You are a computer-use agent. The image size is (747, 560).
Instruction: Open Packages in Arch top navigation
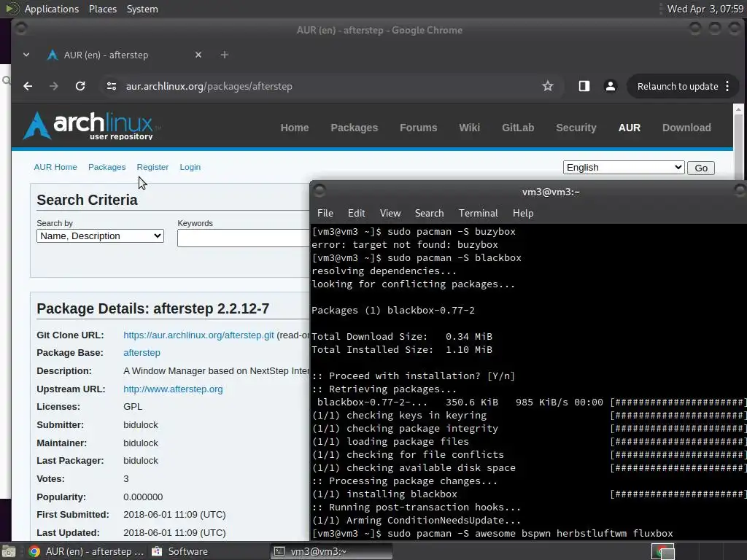click(354, 128)
